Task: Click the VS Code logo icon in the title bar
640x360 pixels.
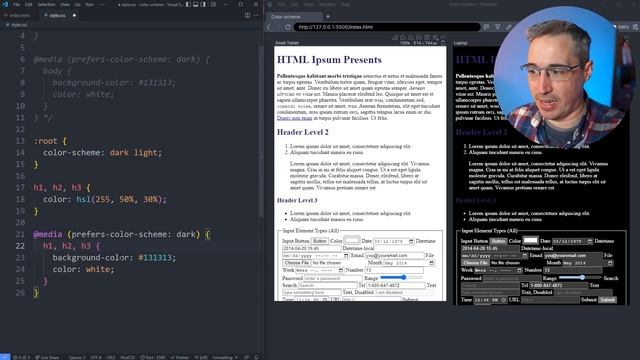Action: pos(5,4)
